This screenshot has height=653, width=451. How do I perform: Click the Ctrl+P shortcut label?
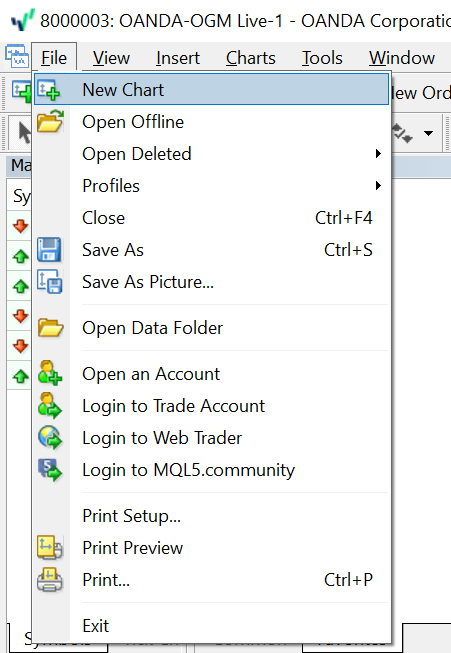point(348,580)
